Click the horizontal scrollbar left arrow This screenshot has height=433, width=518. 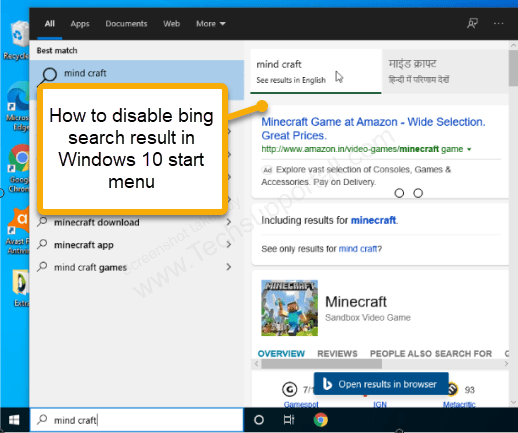[256, 364]
